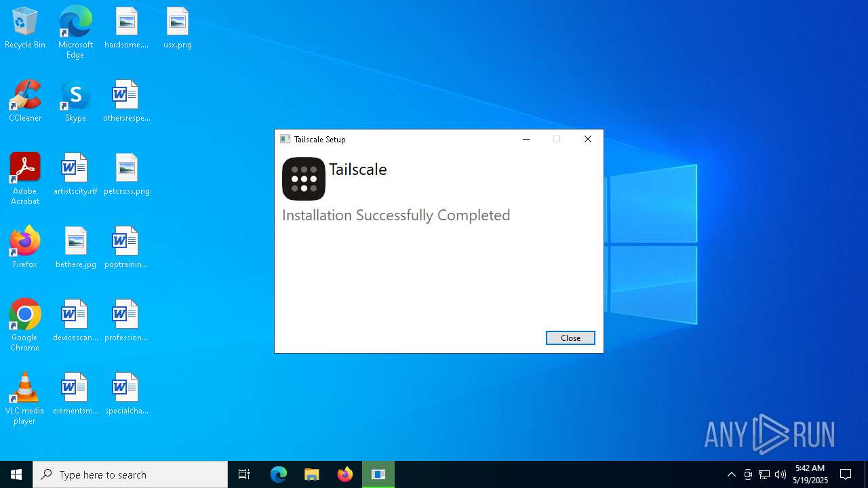The image size is (868, 488).
Task: Open the notification center icon
Action: coord(846,474)
